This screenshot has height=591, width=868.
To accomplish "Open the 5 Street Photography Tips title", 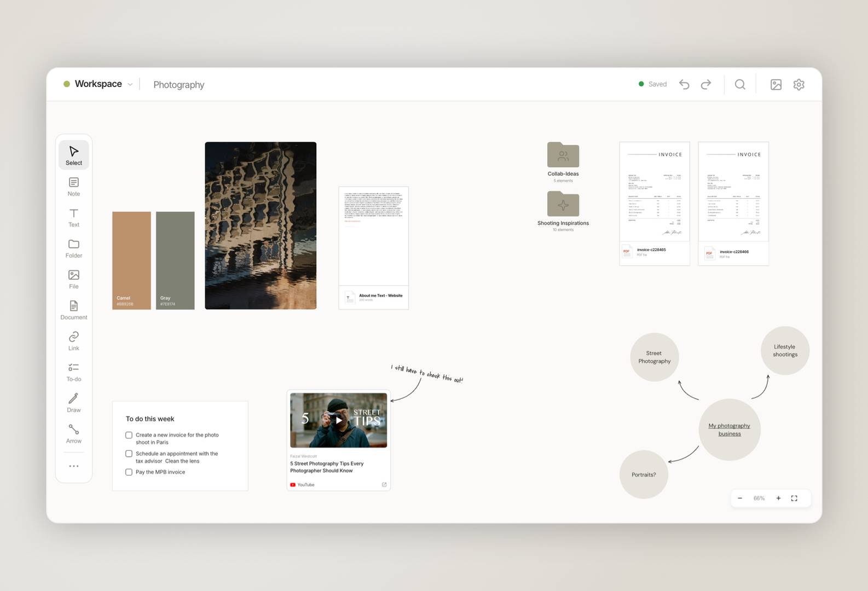I will [x=327, y=467].
